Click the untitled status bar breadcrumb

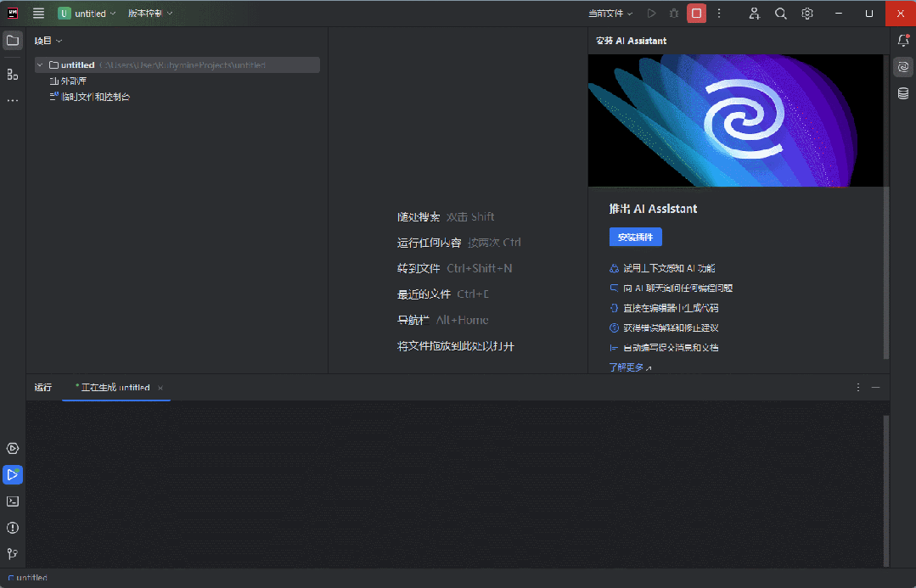[x=27, y=578]
